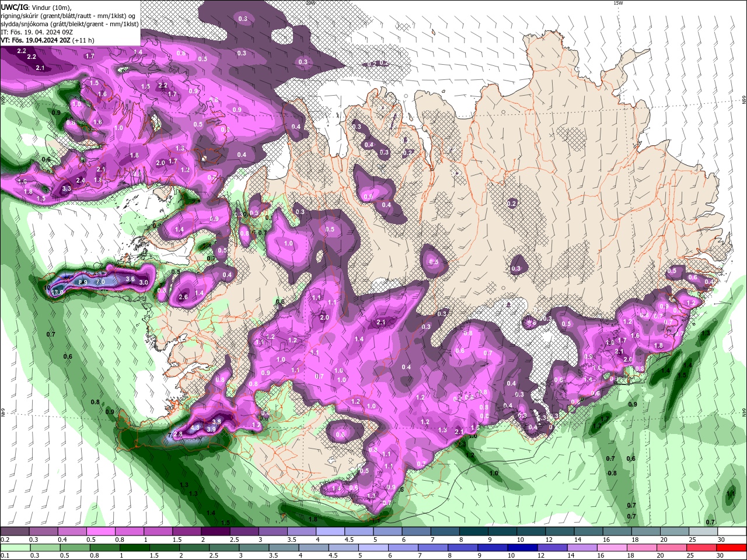Pick the 4 grey-blue swatch in the lower legend row
This screenshot has height=560, width=747.
pyautogui.click(x=313, y=548)
